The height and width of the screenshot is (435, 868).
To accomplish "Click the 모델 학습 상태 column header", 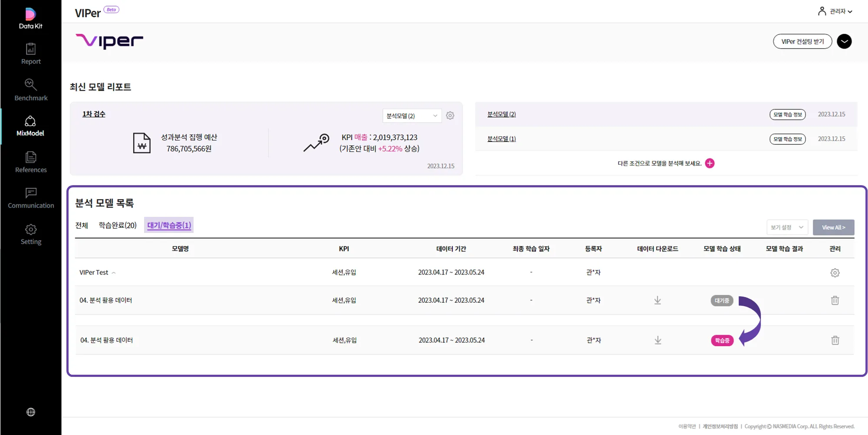I will pyautogui.click(x=722, y=249).
